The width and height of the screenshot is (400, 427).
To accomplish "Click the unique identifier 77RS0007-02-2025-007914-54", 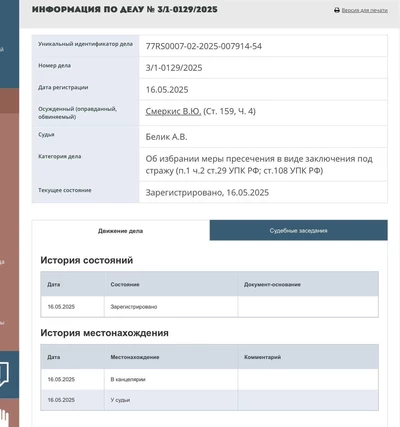I will [204, 46].
